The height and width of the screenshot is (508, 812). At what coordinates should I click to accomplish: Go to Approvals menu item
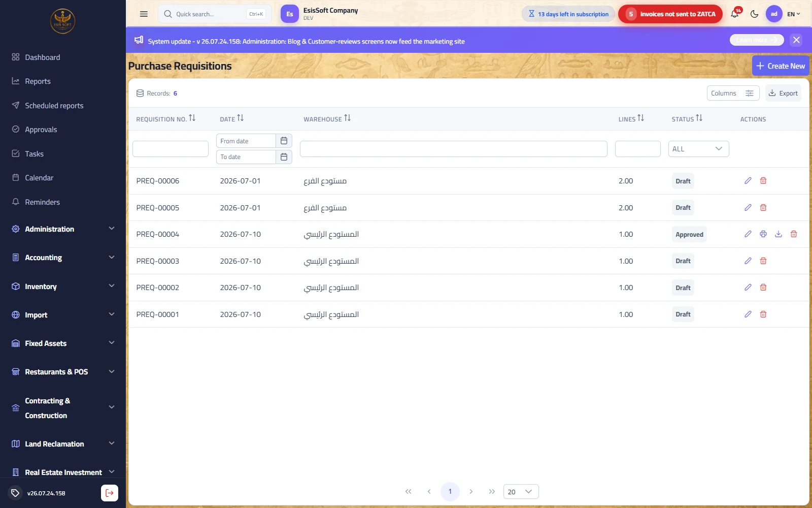[x=41, y=130]
